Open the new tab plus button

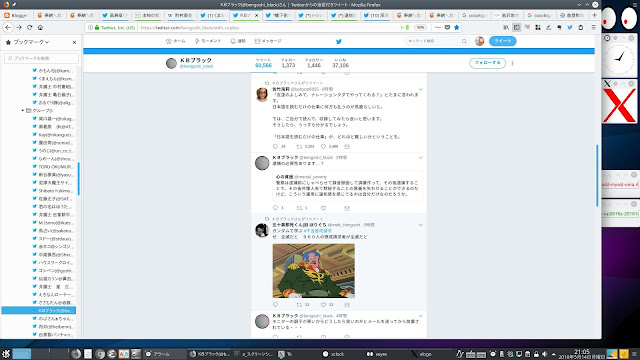pyautogui.click(x=594, y=15)
